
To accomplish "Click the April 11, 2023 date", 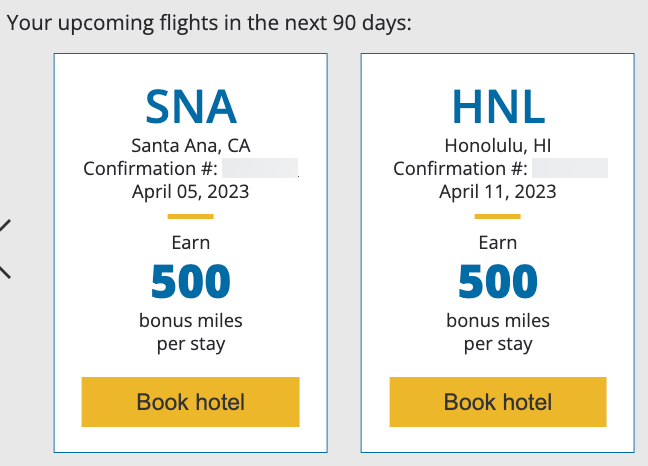I will (x=498, y=192).
